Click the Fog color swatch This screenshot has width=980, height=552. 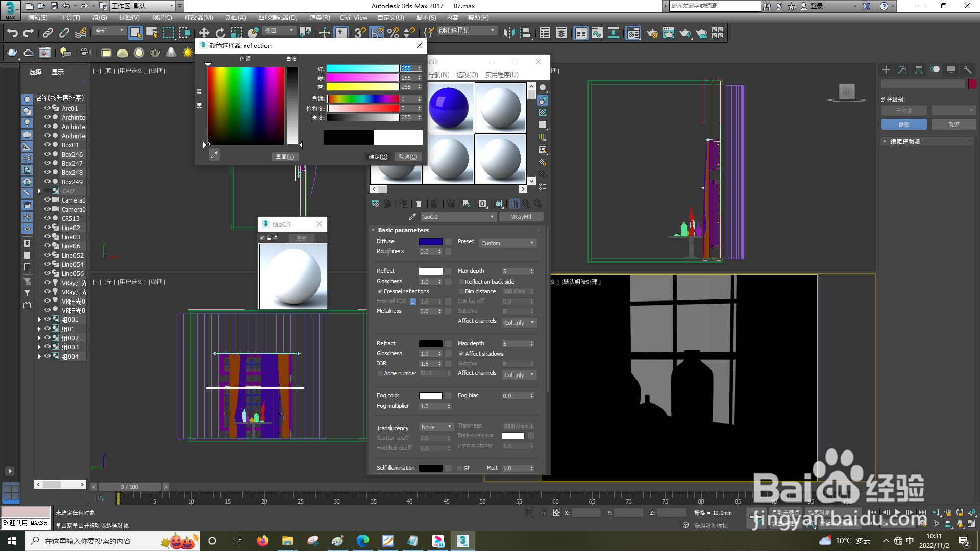[431, 396]
